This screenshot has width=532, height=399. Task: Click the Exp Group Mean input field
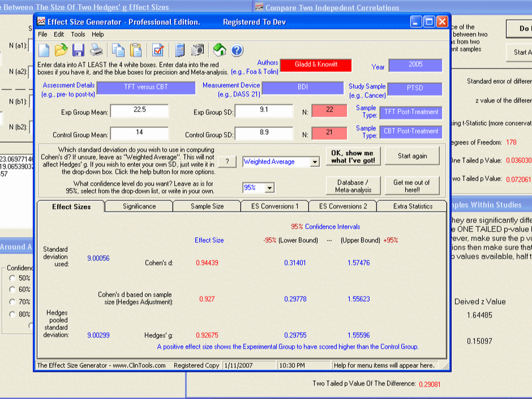click(x=140, y=110)
